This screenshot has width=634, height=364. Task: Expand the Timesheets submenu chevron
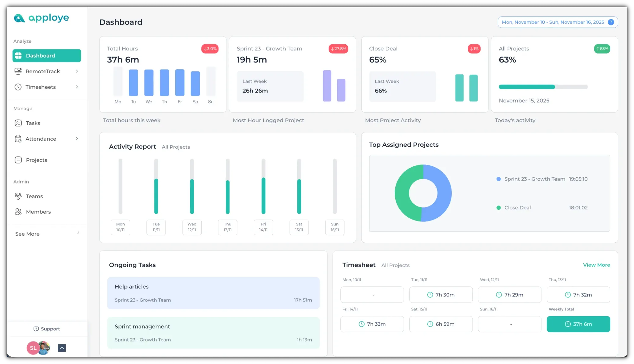[77, 87]
